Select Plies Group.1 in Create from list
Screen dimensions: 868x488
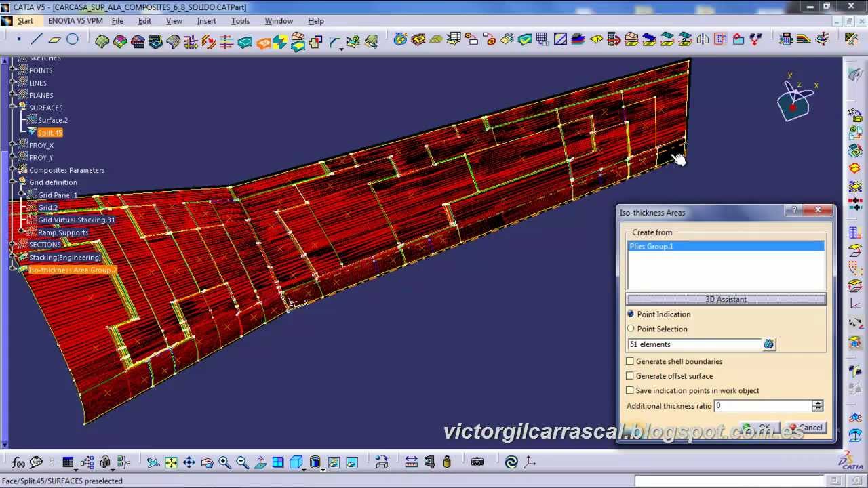(726, 246)
